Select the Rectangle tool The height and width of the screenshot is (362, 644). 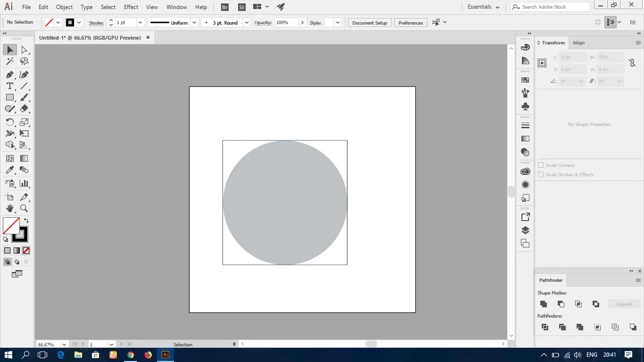click(x=10, y=98)
